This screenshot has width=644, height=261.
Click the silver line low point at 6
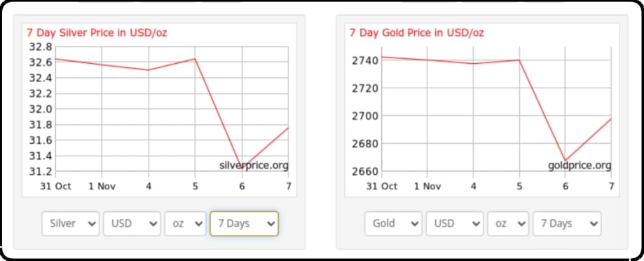pyautogui.click(x=241, y=166)
